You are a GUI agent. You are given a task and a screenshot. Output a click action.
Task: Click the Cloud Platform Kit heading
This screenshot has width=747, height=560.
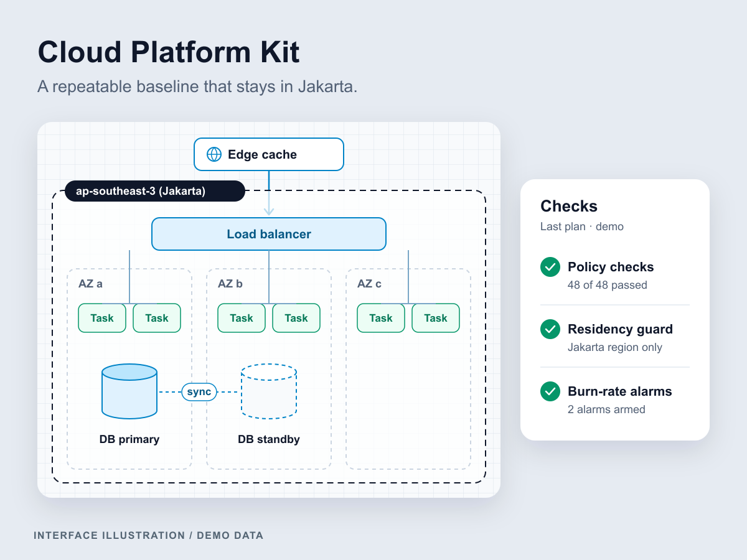click(x=169, y=52)
